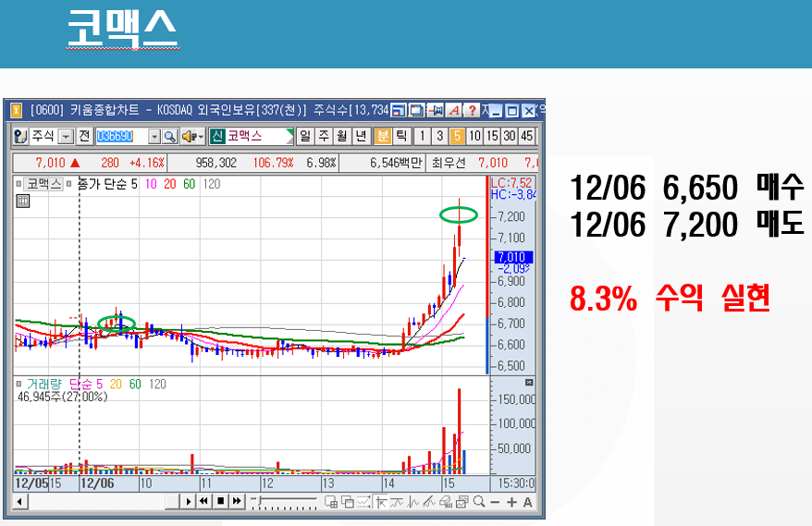Open the 주식 market type dropdown
The width and height of the screenshot is (812, 526).
tap(66, 137)
